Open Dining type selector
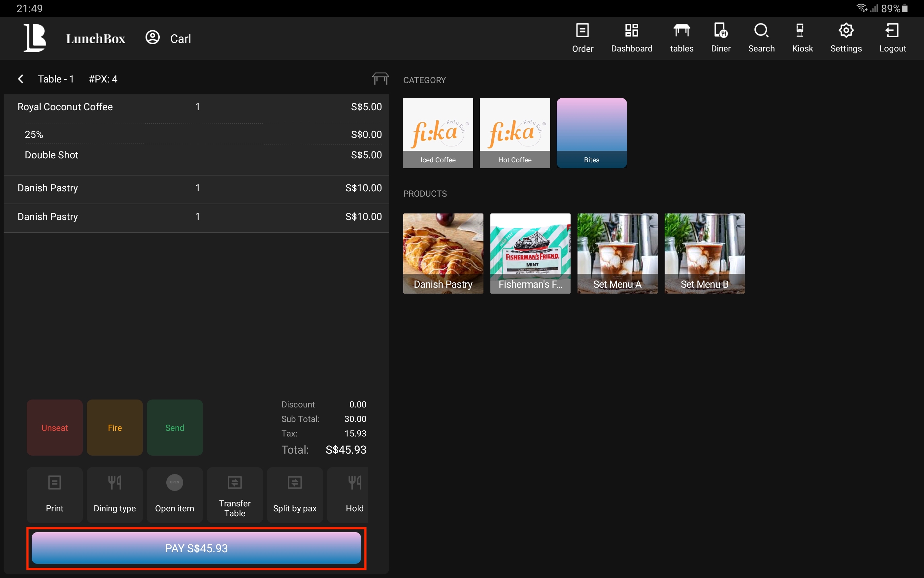The image size is (924, 578). pyautogui.click(x=114, y=495)
